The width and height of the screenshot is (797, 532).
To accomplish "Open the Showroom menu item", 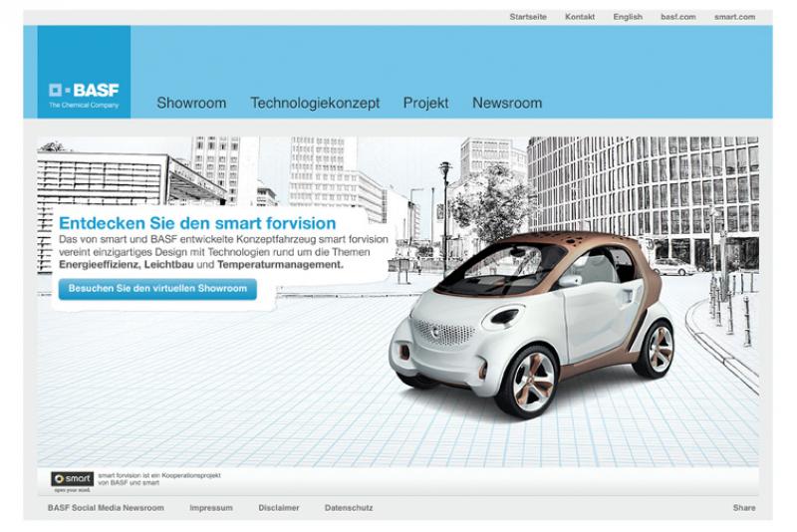I will click(x=191, y=103).
